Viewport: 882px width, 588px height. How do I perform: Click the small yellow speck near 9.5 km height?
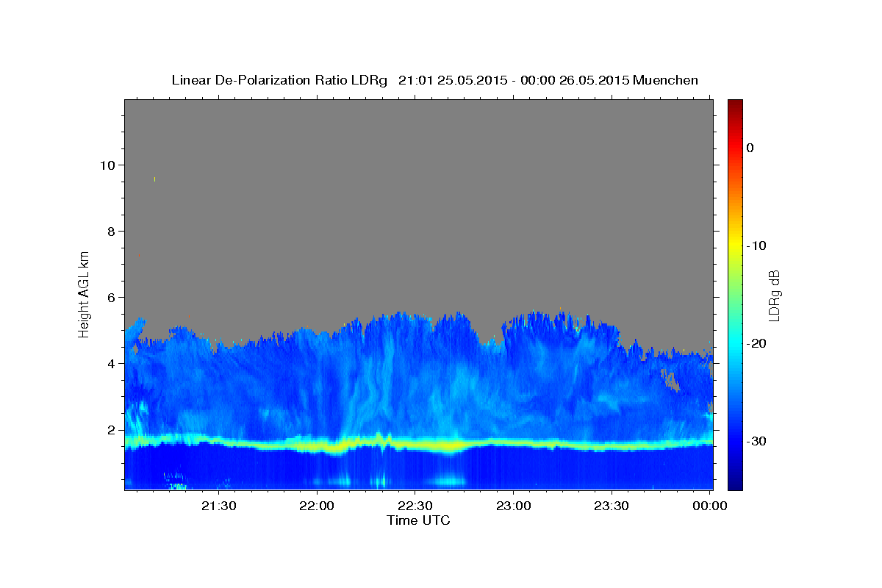154,179
